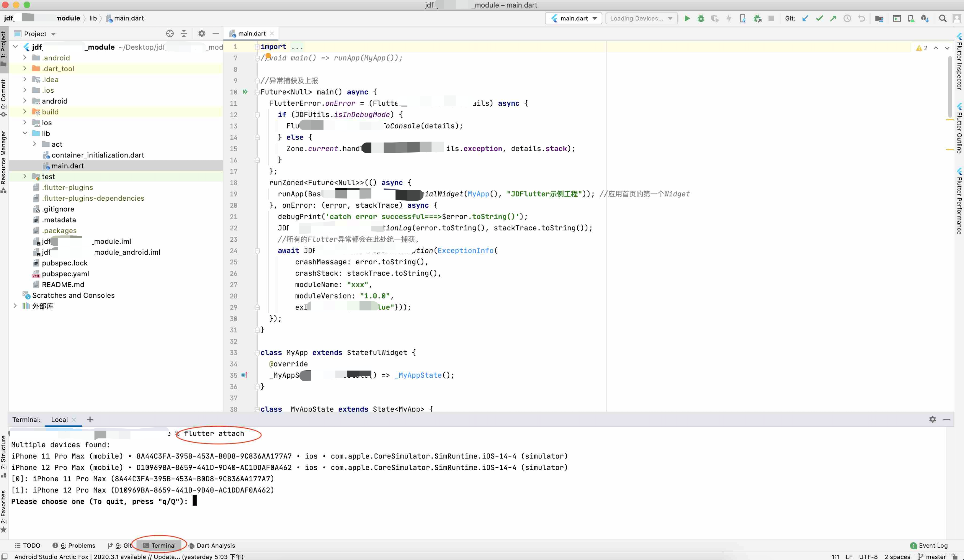Image resolution: width=964 pixels, height=560 pixels.
Task: Expand the act folder
Action: [x=35, y=144]
